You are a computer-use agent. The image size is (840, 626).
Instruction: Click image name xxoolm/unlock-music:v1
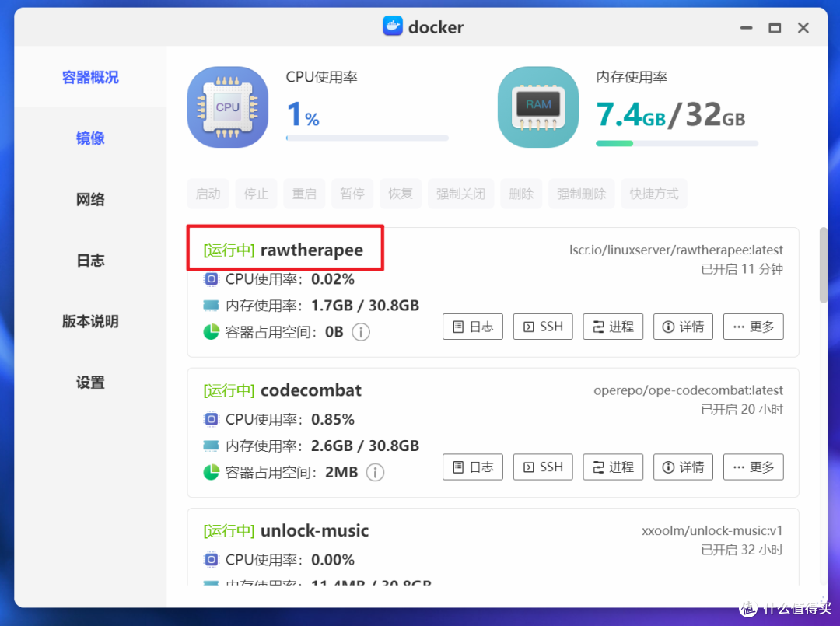pyautogui.click(x=712, y=530)
